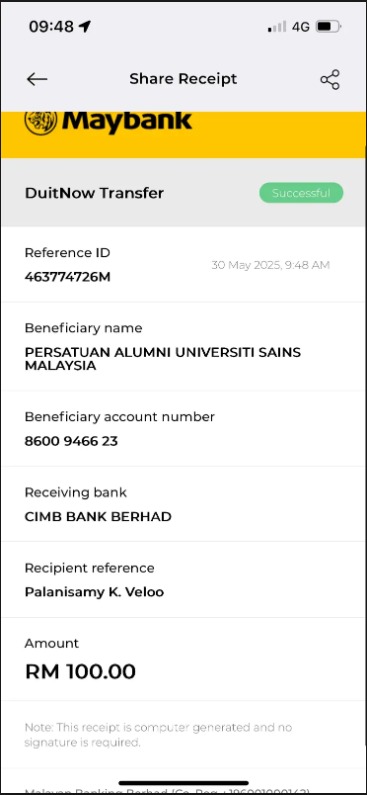Tap the DuitNow Transfer heading

coord(94,193)
